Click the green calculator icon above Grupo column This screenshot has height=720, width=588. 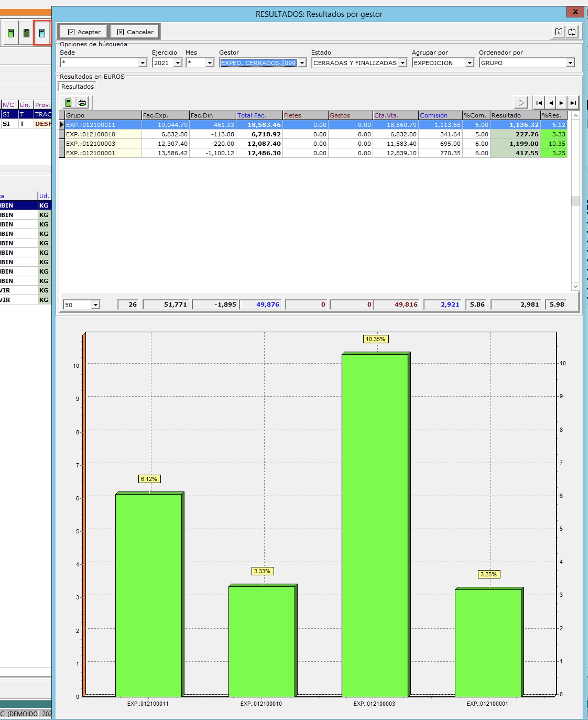coord(68,103)
